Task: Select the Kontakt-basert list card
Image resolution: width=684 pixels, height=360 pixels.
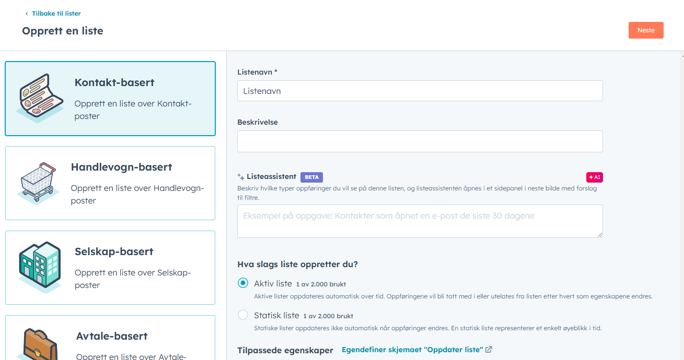Action: click(110, 99)
